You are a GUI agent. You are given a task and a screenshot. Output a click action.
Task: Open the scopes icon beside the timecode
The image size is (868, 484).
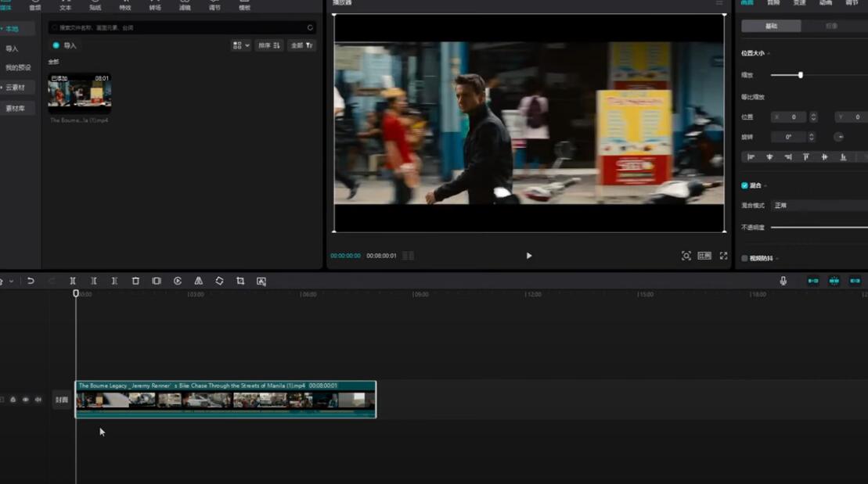click(408, 256)
